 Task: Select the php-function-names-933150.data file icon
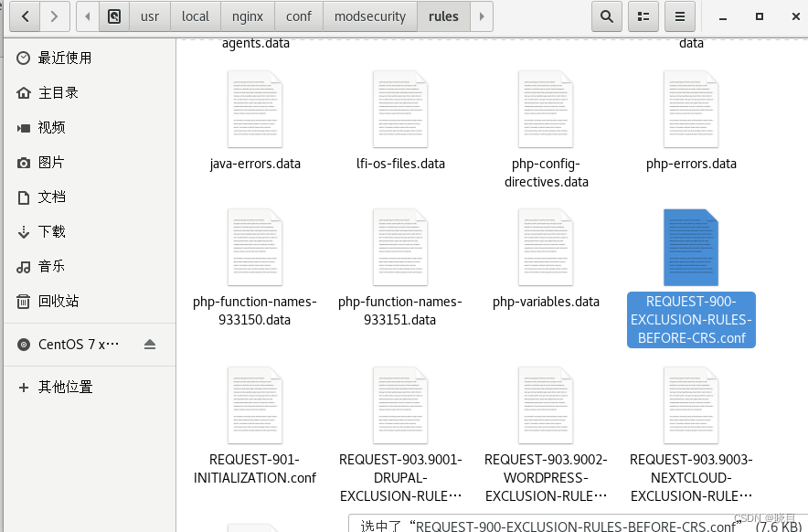point(255,248)
